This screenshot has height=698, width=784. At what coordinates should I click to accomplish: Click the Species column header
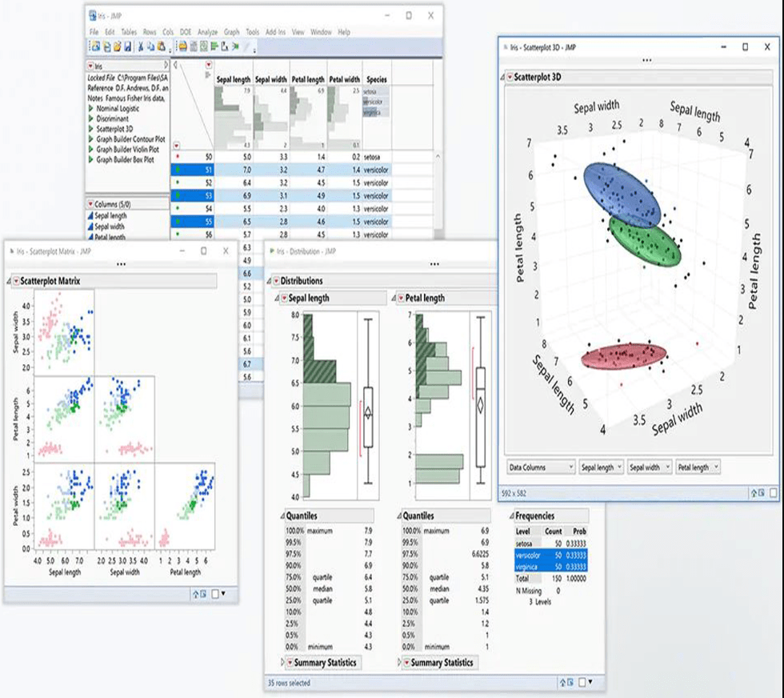376,80
